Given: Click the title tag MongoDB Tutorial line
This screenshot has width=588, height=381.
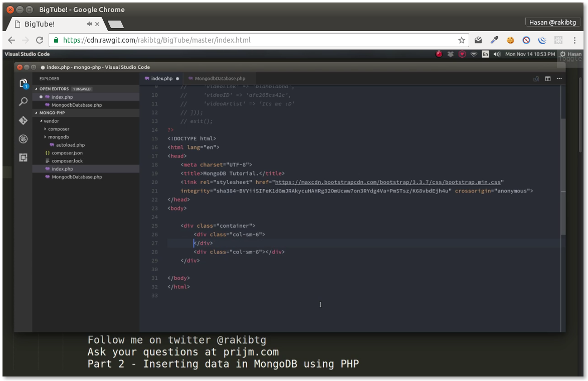Looking at the screenshot, I should [233, 173].
